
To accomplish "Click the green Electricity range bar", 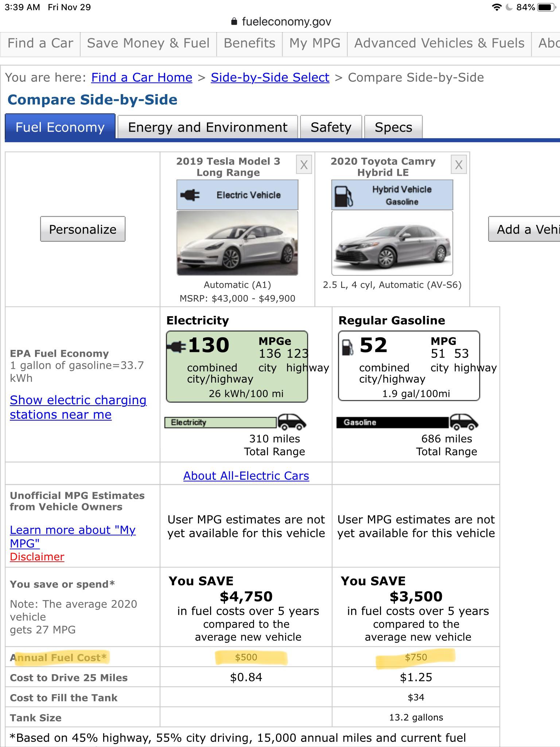I will (x=221, y=422).
